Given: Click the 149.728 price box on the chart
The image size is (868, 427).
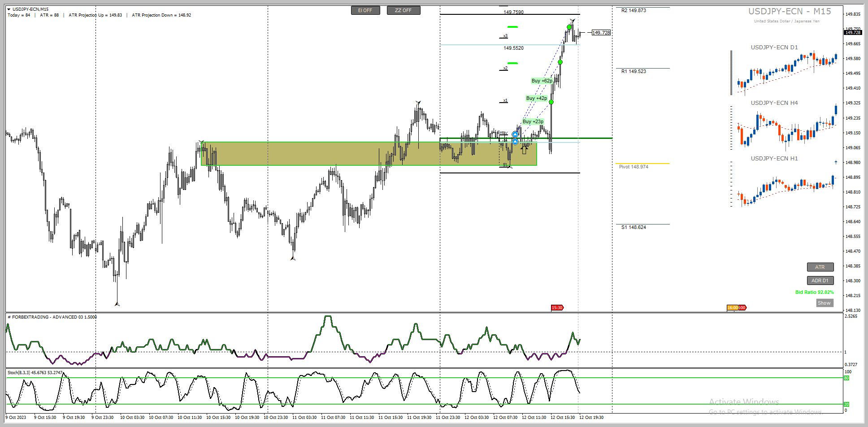Looking at the screenshot, I should (x=601, y=33).
